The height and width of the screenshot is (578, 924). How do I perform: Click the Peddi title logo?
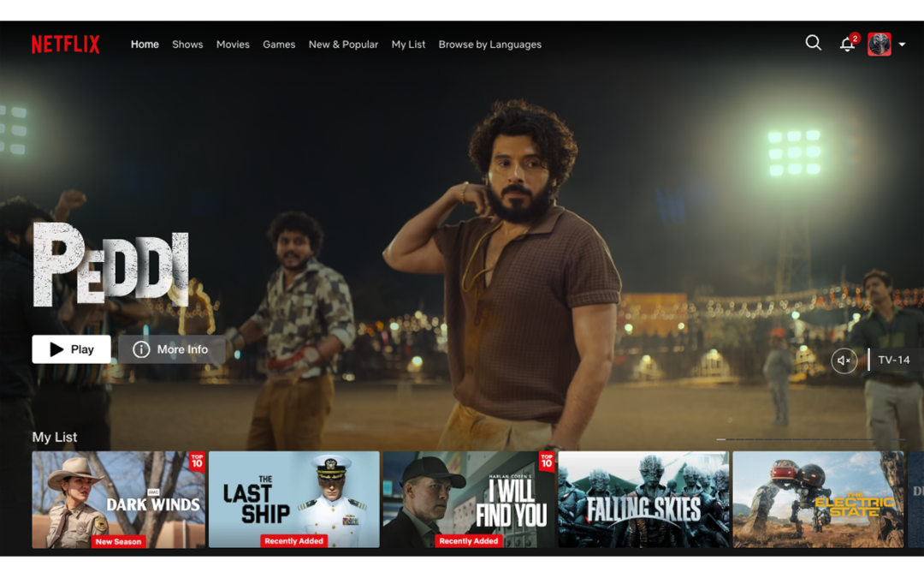pos(110,265)
